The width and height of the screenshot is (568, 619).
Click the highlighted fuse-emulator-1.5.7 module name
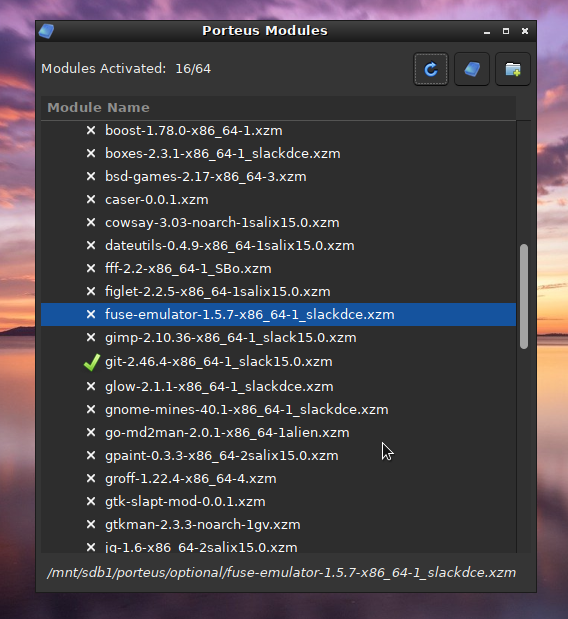[249, 315]
